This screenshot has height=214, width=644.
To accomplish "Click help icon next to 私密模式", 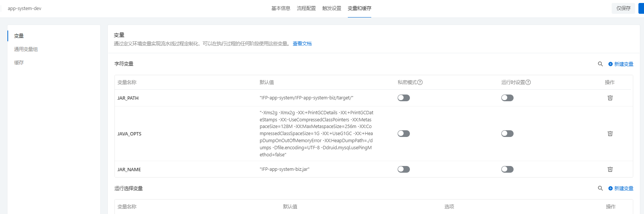I will [x=420, y=82].
